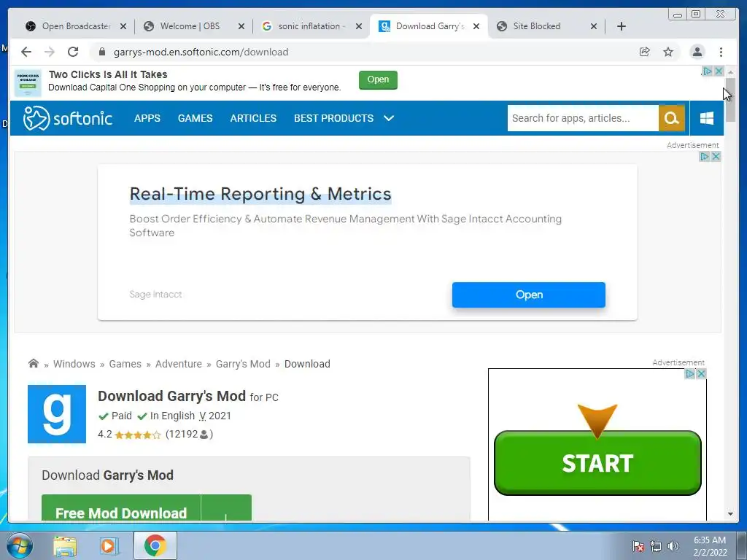Click the home icon in breadcrumb
747x560 pixels.
34,363
